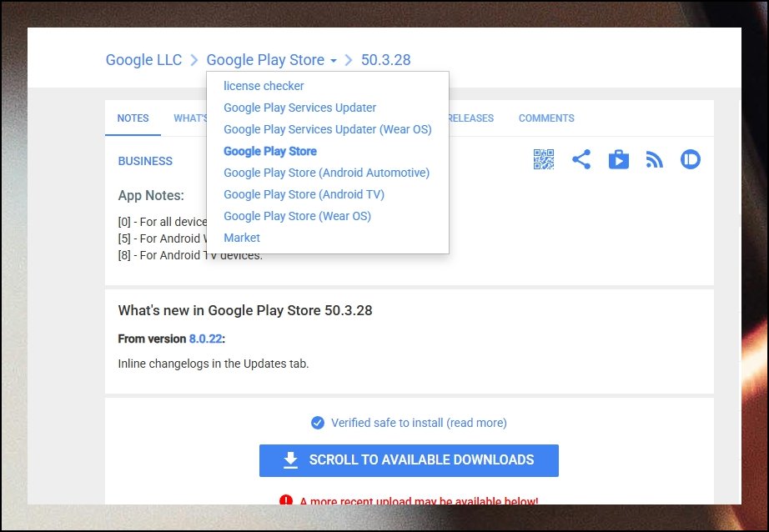Open the BUSINESS category link
This screenshot has width=769, height=532.
145,161
